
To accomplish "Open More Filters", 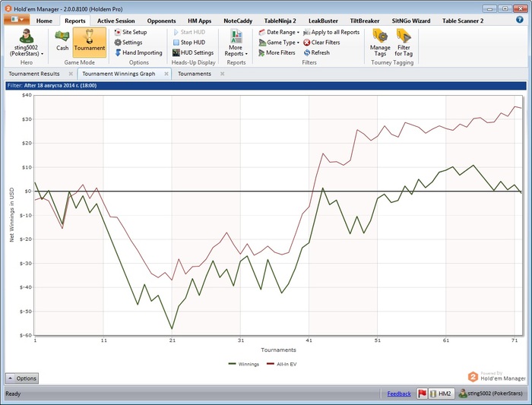I will [277, 52].
